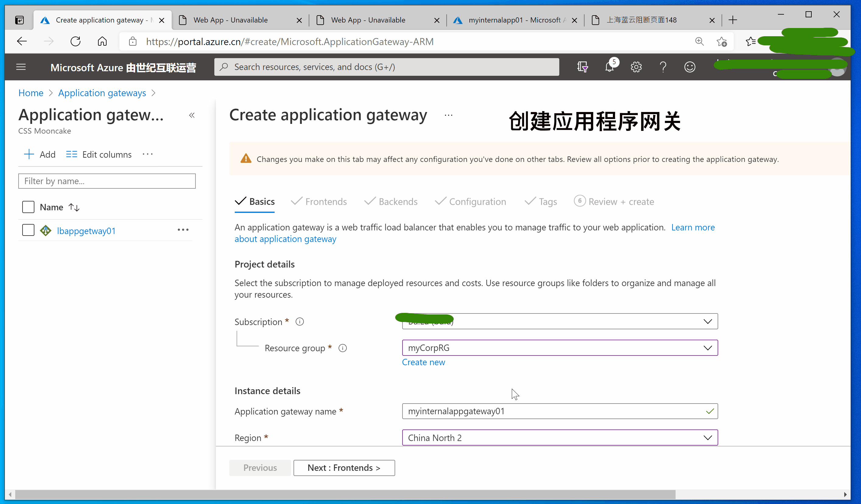Click Next : Frontends button
Viewport: 861px width, 504px height.
[344, 467]
